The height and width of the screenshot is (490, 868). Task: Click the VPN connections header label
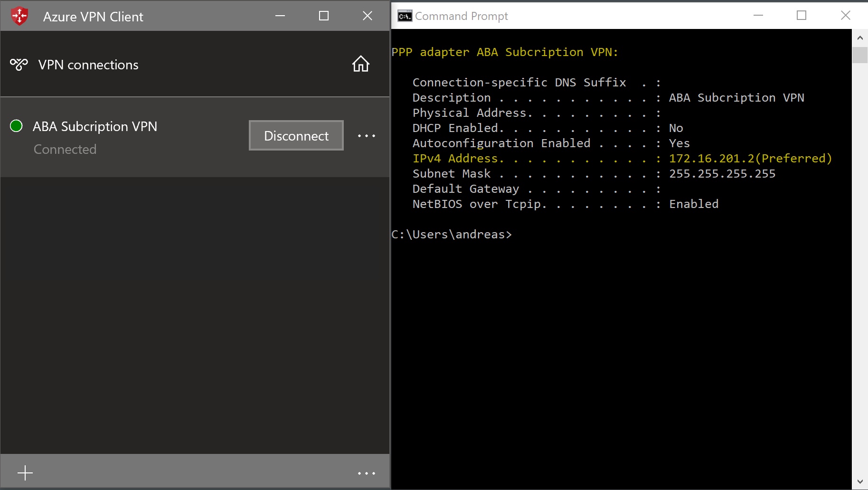[88, 65]
